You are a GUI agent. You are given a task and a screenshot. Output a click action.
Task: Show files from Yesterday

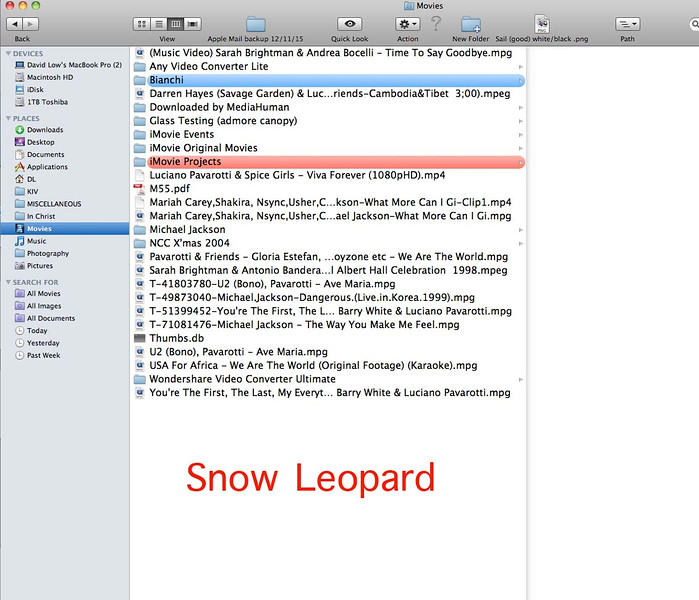coord(37,343)
